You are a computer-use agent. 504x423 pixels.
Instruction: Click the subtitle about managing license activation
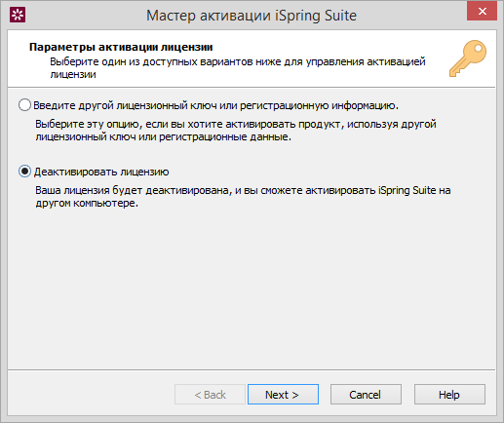(x=238, y=67)
